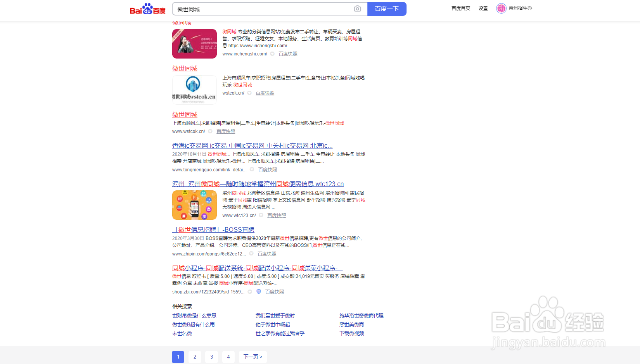Click the small circle icon beside www.inchengshi.com/
The image size is (640, 364).
coord(272,54)
